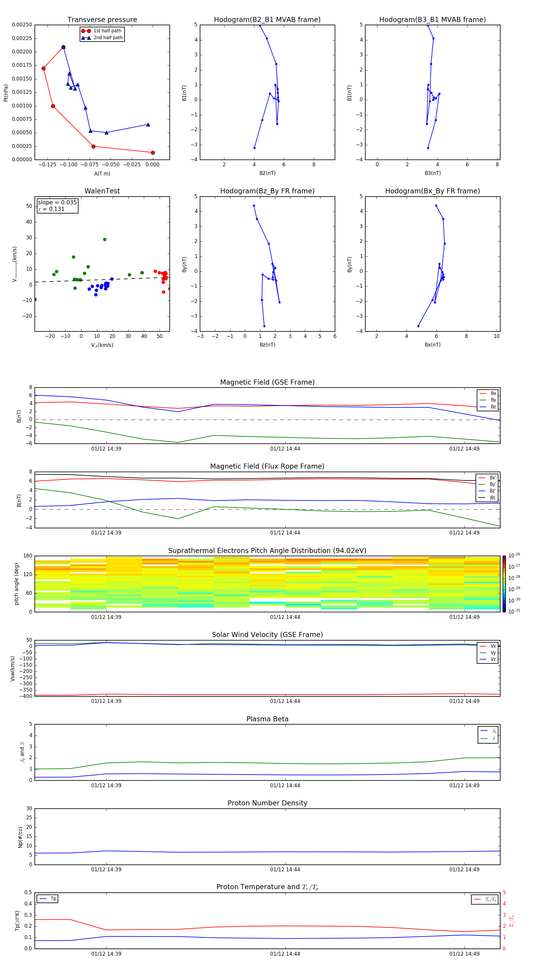Click the "Tp(10^6K)" axis label
535x980 pixels.
pos(17,921)
